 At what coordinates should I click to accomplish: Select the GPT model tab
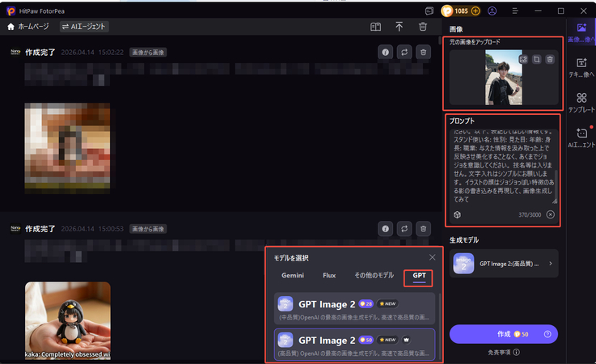click(419, 276)
